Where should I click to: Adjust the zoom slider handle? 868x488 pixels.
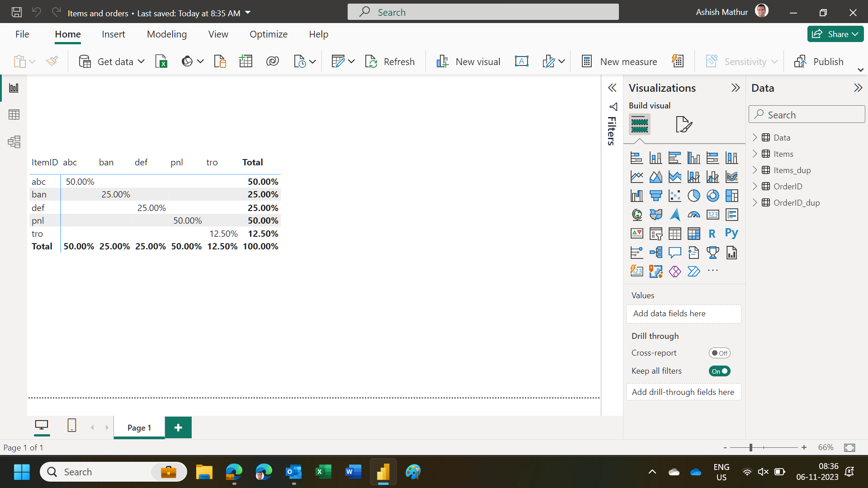[x=750, y=447]
